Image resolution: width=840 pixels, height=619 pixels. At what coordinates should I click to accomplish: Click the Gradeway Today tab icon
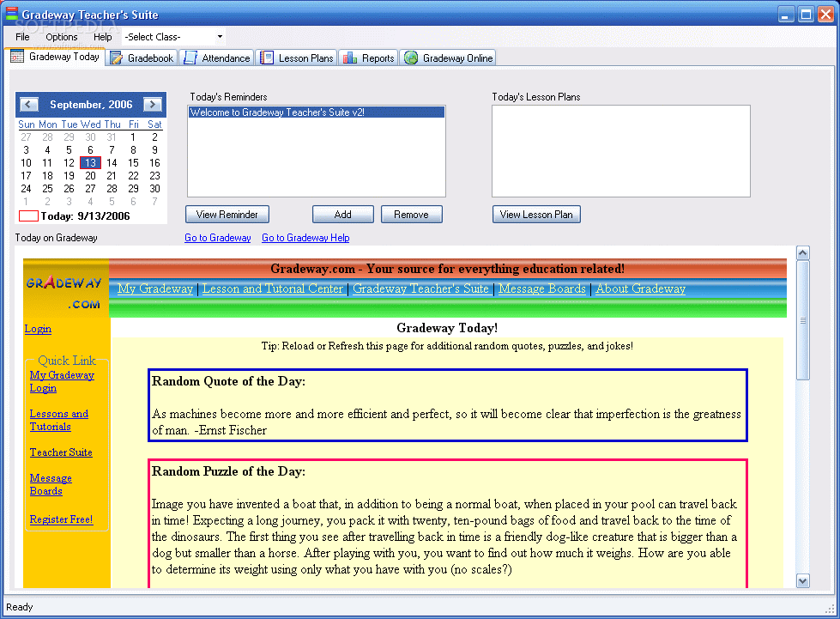(x=17, y=57)
